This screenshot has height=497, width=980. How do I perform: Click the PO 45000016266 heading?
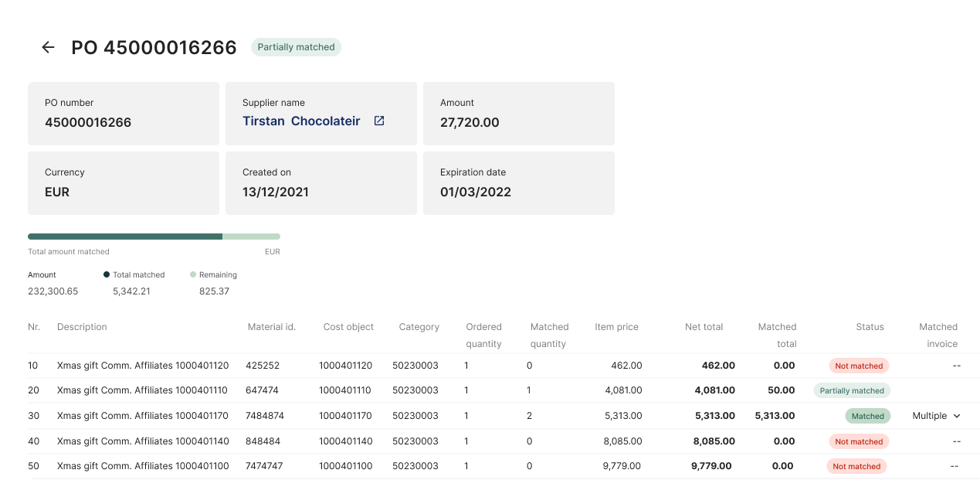(153, 47)
